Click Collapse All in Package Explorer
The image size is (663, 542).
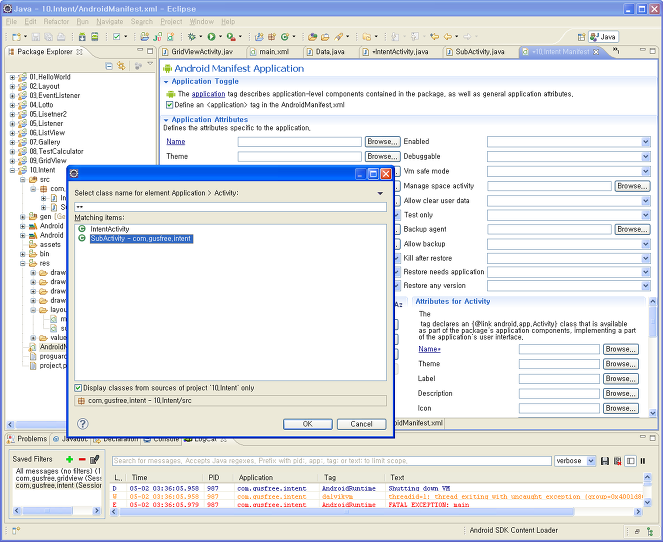(109, 66)
